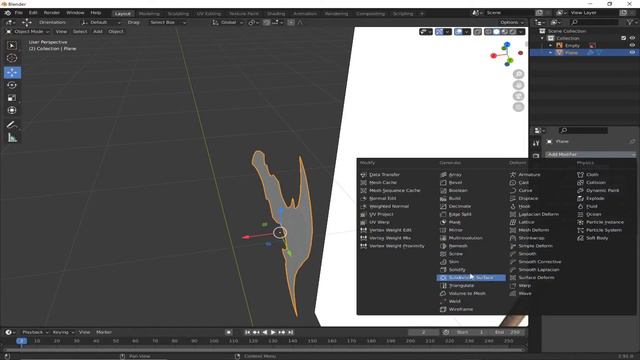The height and width of the screenshot is (360, 640).
Task: Switch to solid viewport shading
Action: [x=496, y=31]
